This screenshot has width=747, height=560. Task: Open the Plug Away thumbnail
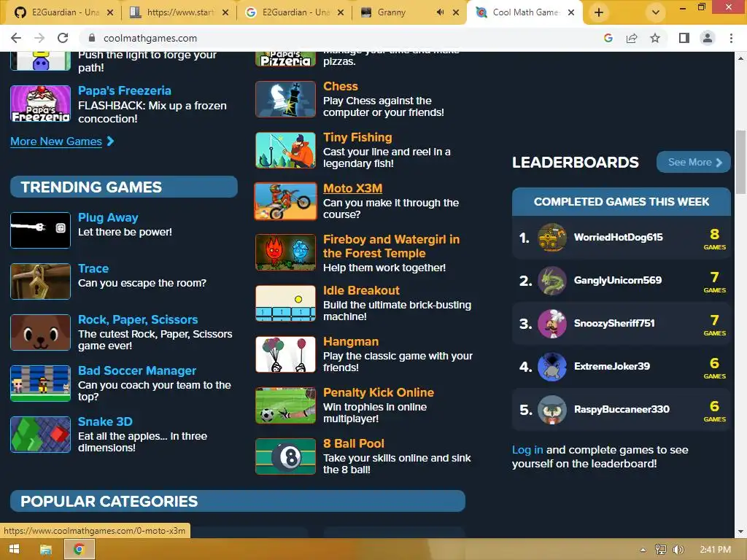(x=41, y=230)
